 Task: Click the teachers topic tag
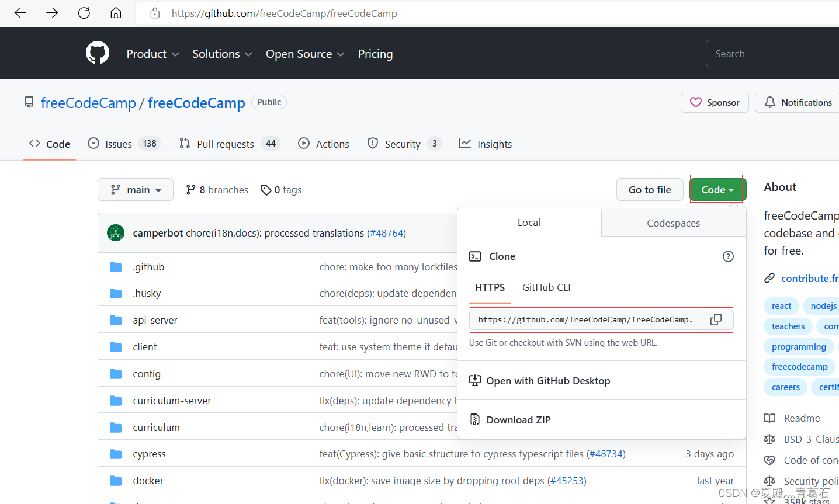[x=788, y=326]
